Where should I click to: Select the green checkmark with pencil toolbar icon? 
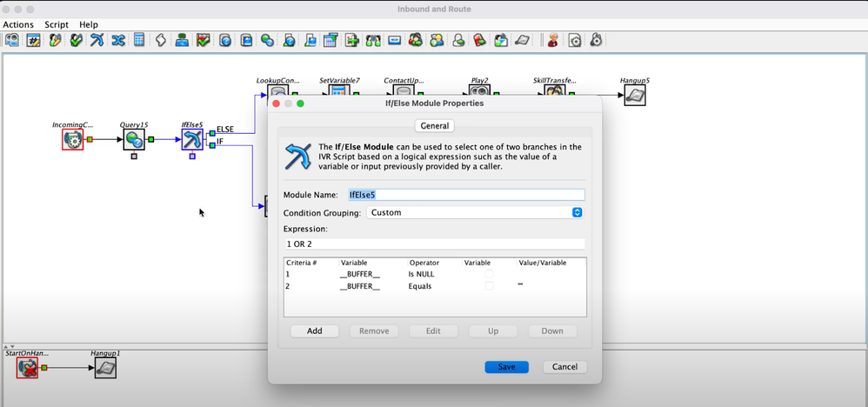pyautogui.click(x=76, y=40)
